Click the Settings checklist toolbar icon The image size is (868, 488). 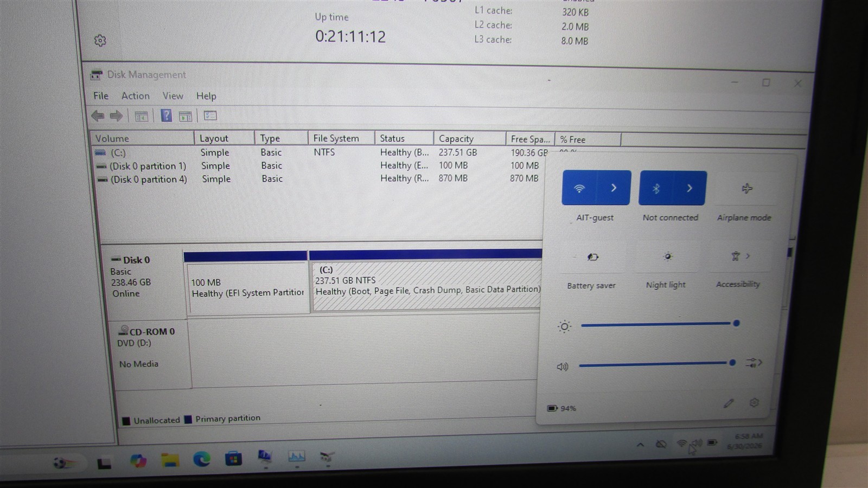pyautogui.click(x=210, y=115)
